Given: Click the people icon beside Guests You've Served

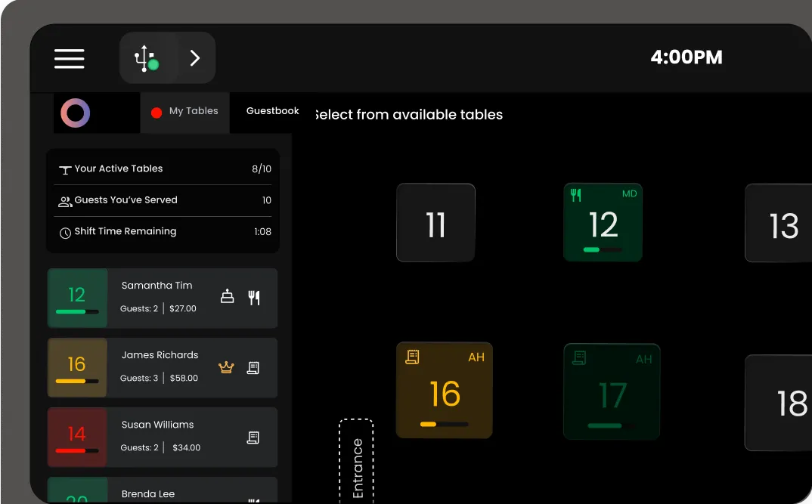Looking at the screenshot, I should pyautogui.click(x=65, y=202).
